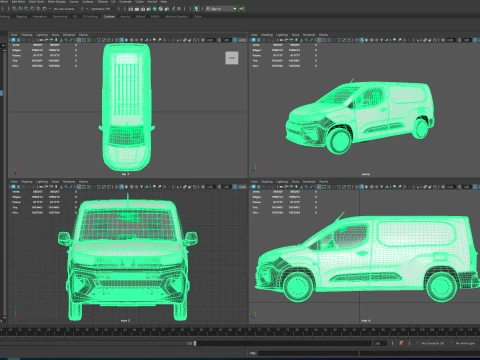Open Renderer menu in front view panel
Image resolution: width=480 pixels, height=360 pixels.
tap(69, 182)
